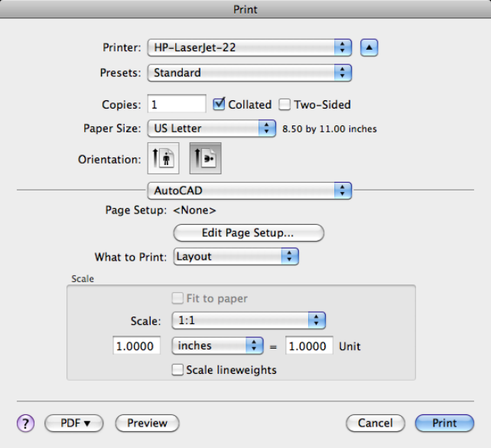The height and width of the screenshot is (448, 491).
Task: Enable Scale lineweights checkbox
Action: coord(178,370)
